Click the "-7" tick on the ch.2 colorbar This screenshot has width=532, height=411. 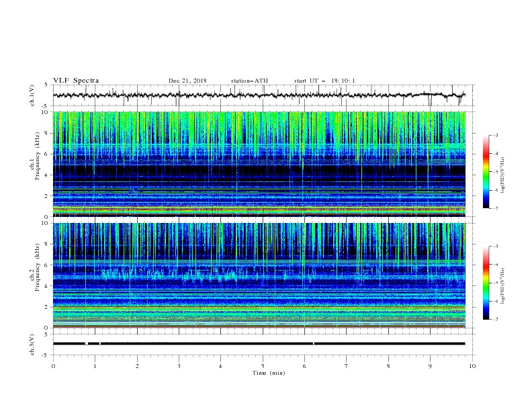[495, 320]
